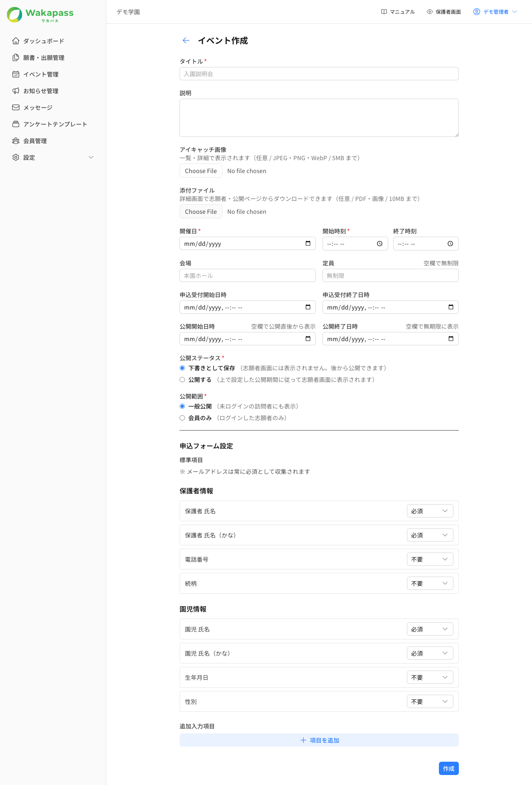
Task: Click the イベント管理 calendar icon
Action: pyautogui.click(x=16, y=74)
